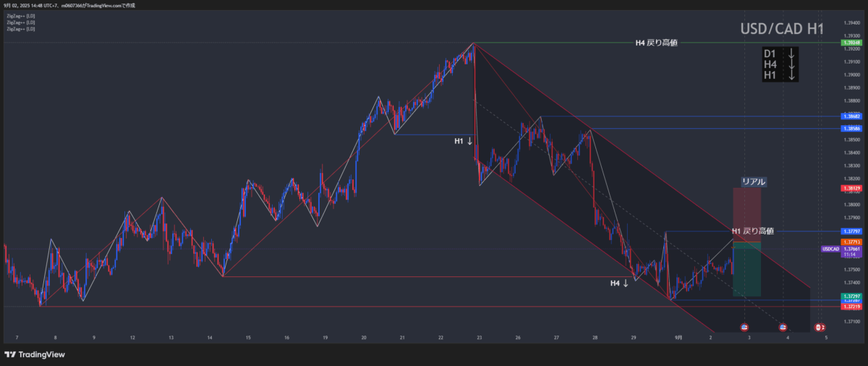Select the bottom ZigZag++ [LD] indicator legend

click(20, 29)
